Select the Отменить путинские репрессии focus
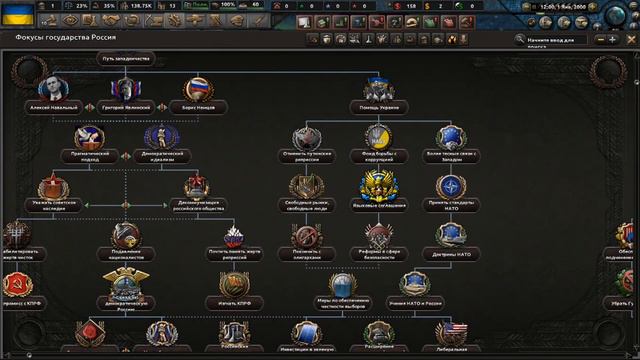640x360 pixels. [x=307, y=138]
